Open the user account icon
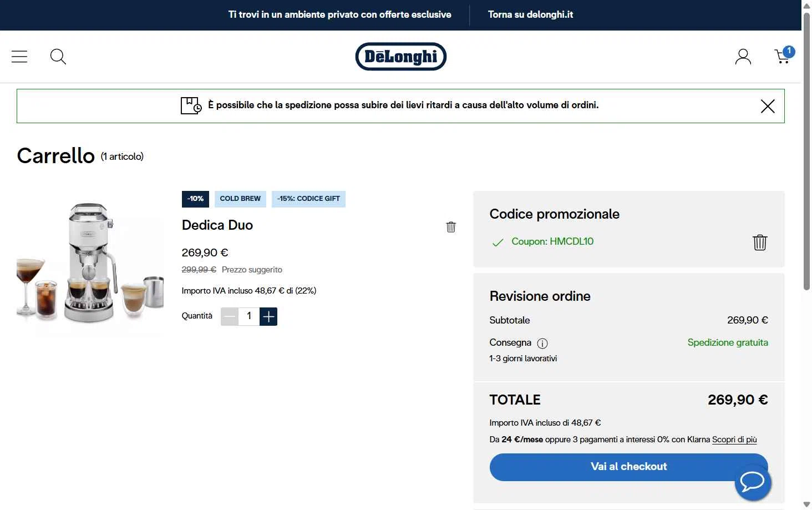 (743, 57)
